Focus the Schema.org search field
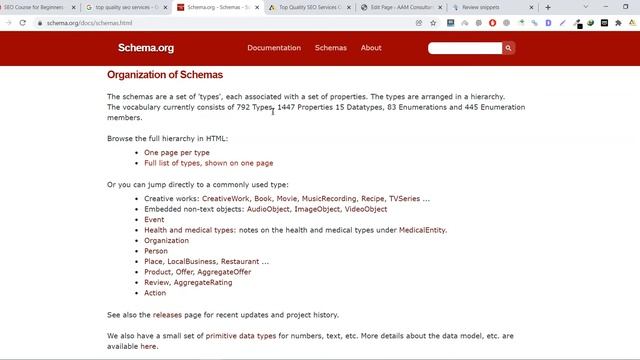The width and height of the screenshot is (640, 360). 465,48
